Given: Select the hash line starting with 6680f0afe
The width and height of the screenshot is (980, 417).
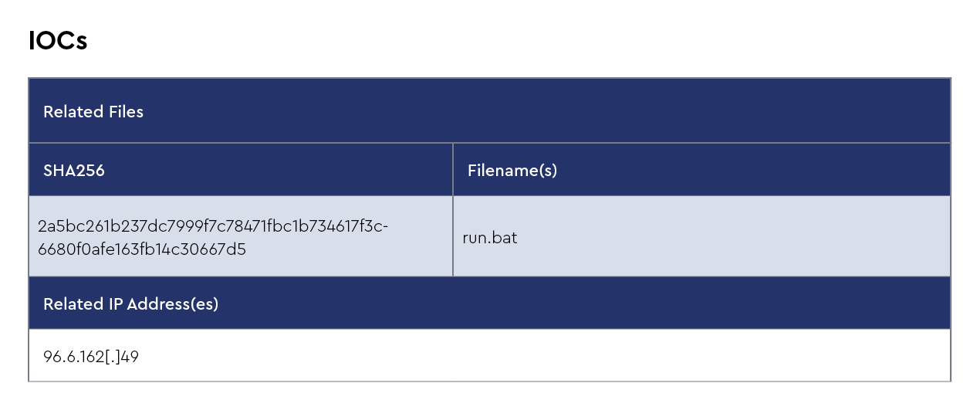Looking at the screenshot, I should tap(142, 249).
